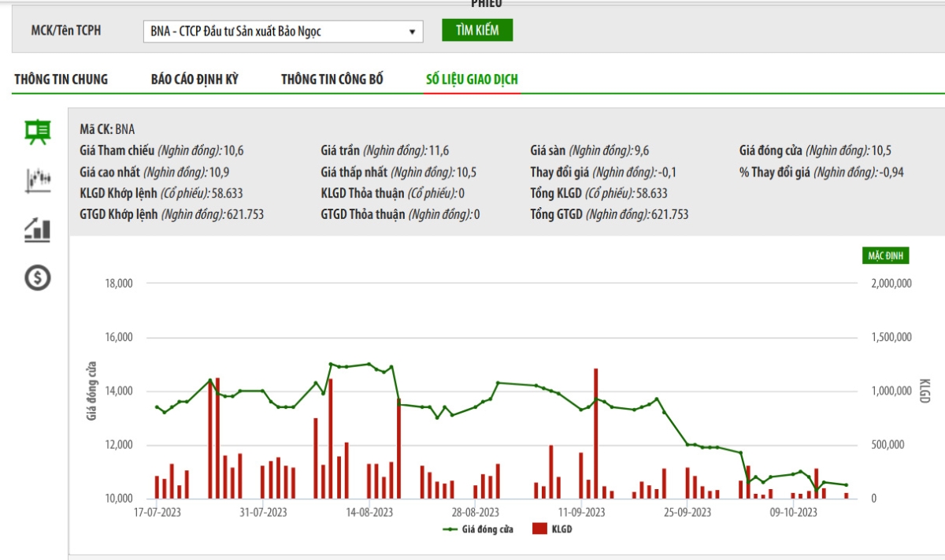945x560 pixels.
Task: Switch to the THÔNG TIN CHUNG tab
Action: 61,80
